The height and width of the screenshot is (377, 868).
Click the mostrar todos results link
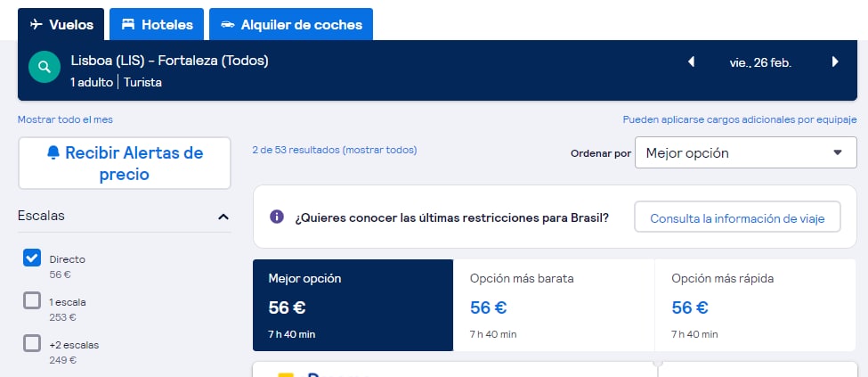click(x=380, y=150)
